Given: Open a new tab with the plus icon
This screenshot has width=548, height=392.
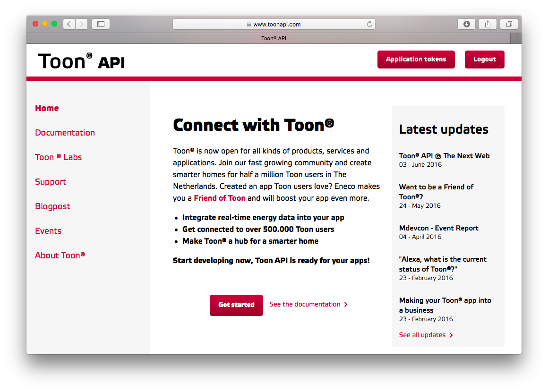Looking at the screenshot, I should [516, 38].
